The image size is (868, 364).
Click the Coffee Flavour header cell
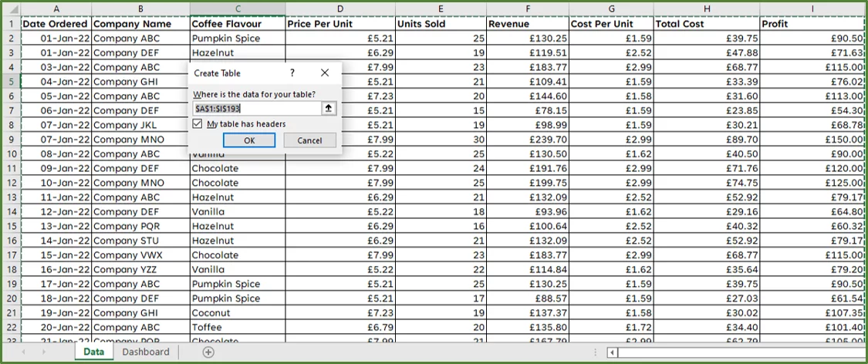[238, 24]
